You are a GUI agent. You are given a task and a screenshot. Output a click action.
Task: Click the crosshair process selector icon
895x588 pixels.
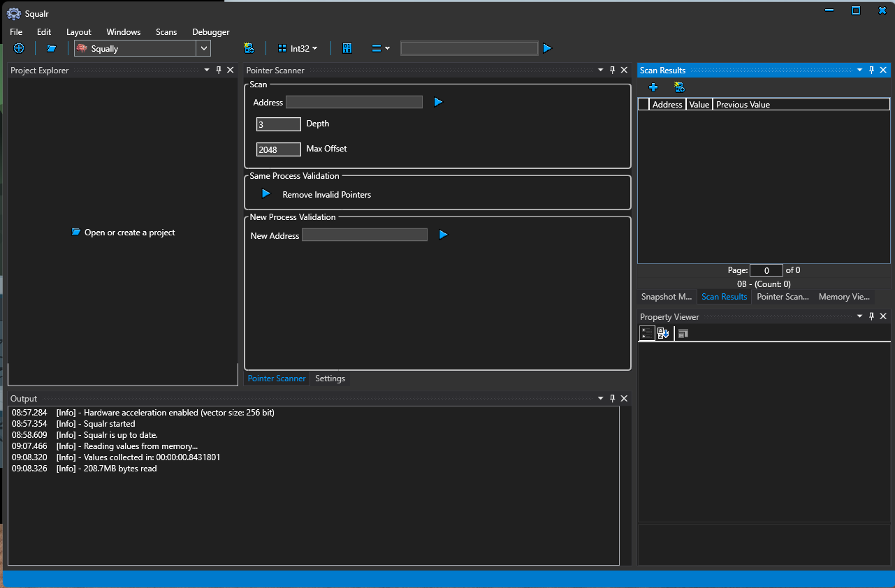pos(19,48)
